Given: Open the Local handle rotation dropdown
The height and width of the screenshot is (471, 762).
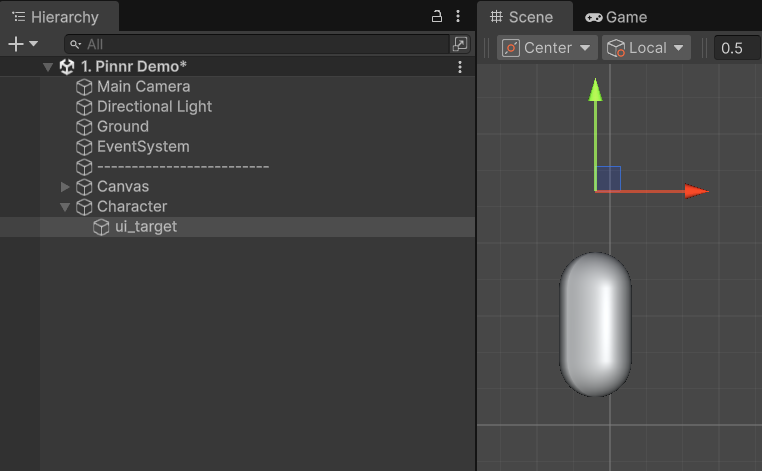Looking at the screenshot, I should tap(647, 48).
